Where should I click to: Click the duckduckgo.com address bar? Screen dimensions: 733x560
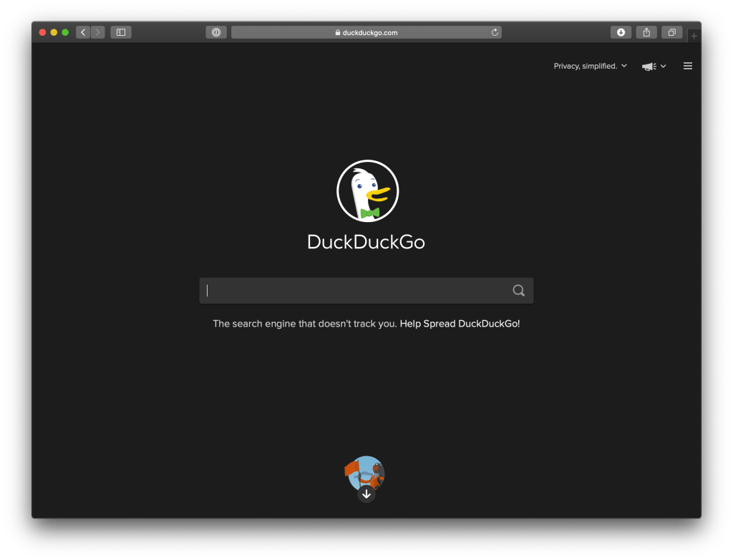pyautogui.click(x=366, y=32)
